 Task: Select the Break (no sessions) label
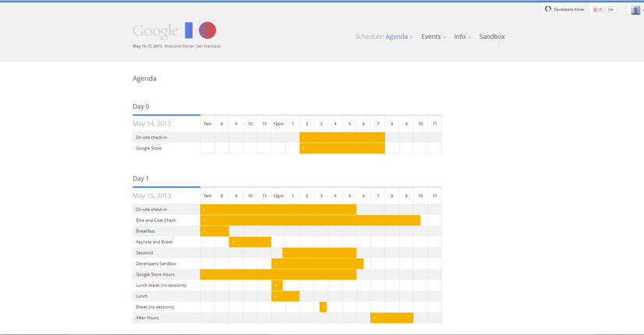point(155,307)
